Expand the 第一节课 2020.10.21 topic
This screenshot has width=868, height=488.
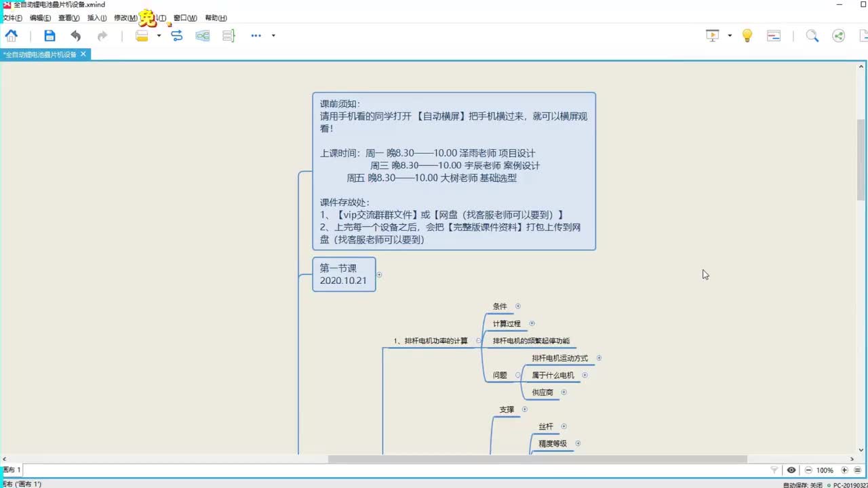[x=379, y=274]
